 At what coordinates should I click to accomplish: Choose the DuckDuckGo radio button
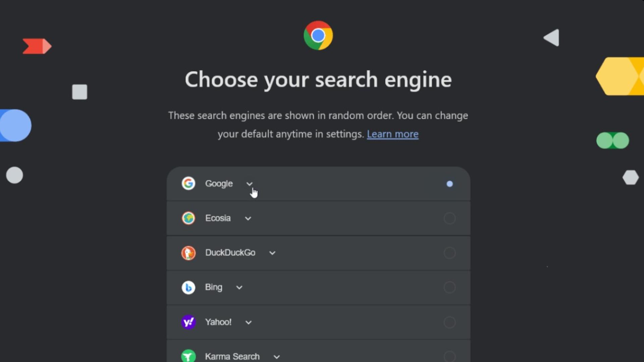[450, 253]
